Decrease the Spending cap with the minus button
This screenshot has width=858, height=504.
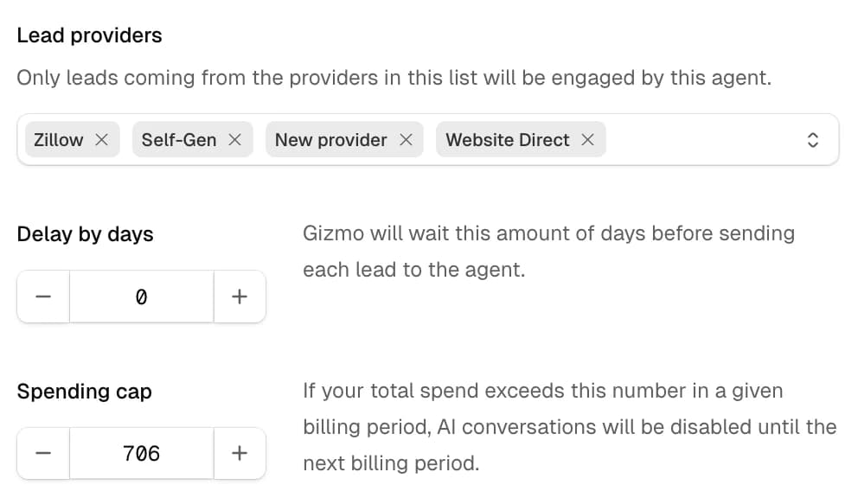coord(43,453)
